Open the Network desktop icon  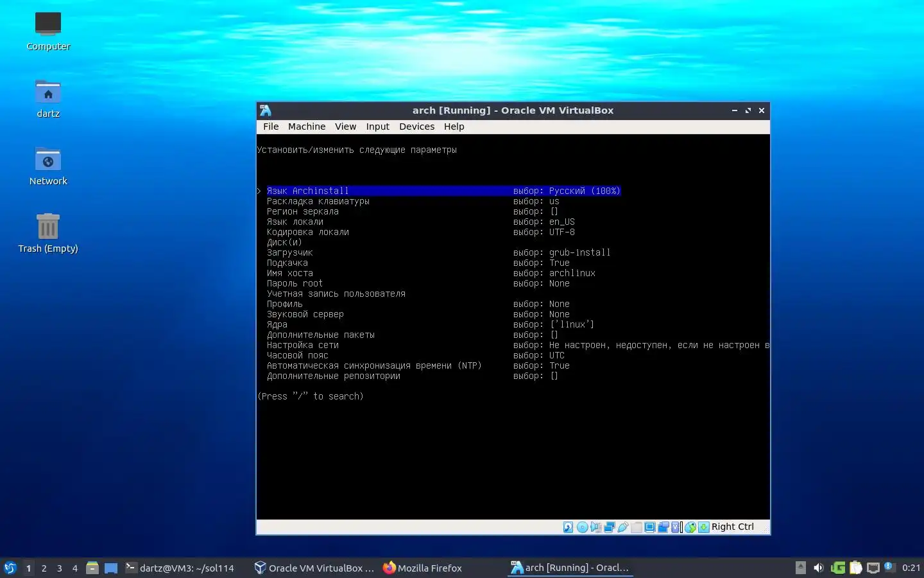[48, 166]
